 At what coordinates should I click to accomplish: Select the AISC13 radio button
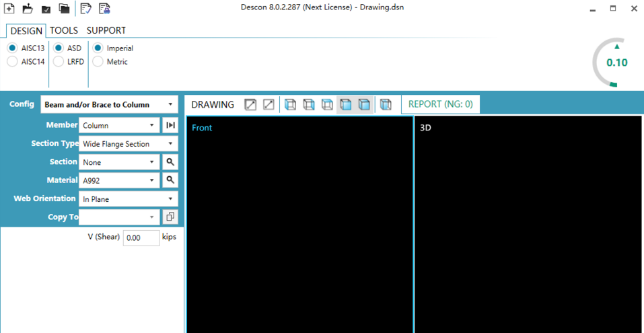point(12,48)
